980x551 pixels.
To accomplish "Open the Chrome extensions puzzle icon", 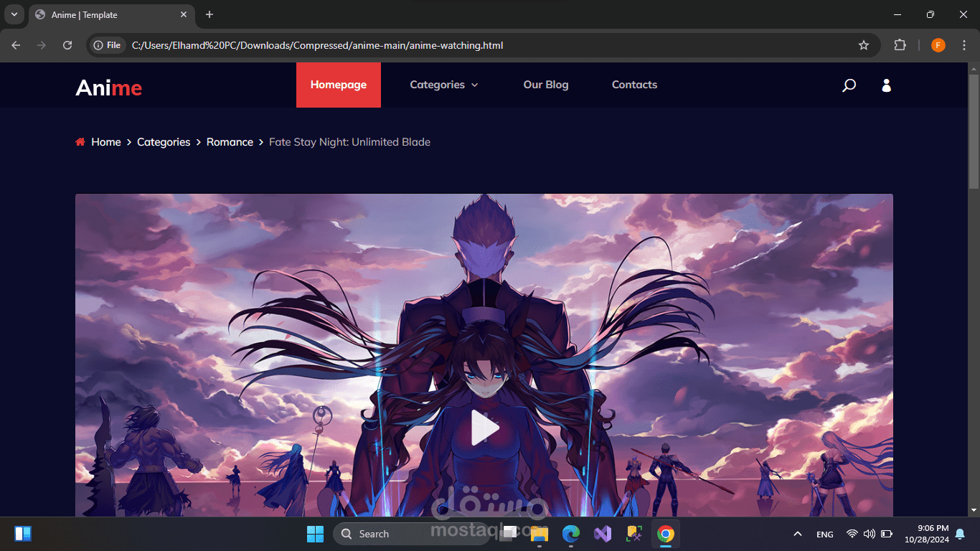I will point(900,45).
